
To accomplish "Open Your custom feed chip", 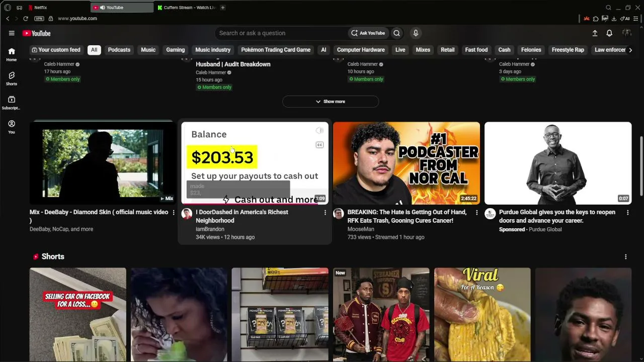I will pyautogui.click(x=56, y=50).
